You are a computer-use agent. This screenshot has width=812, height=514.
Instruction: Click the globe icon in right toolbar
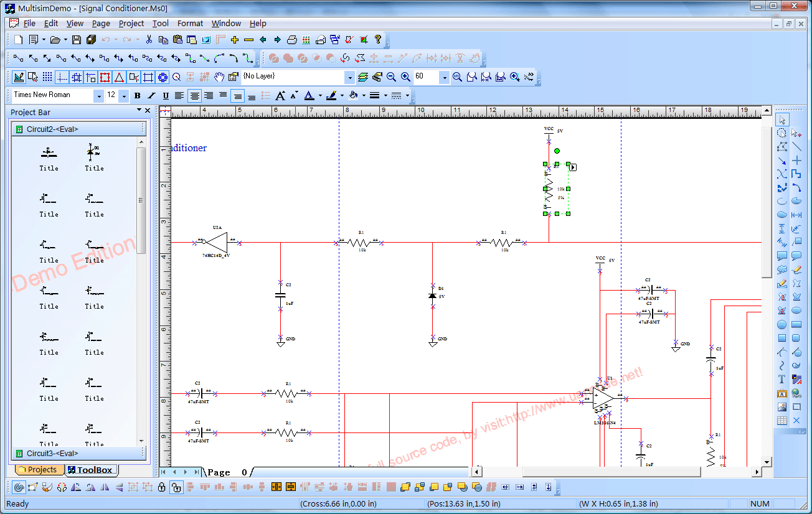point(796,393)
